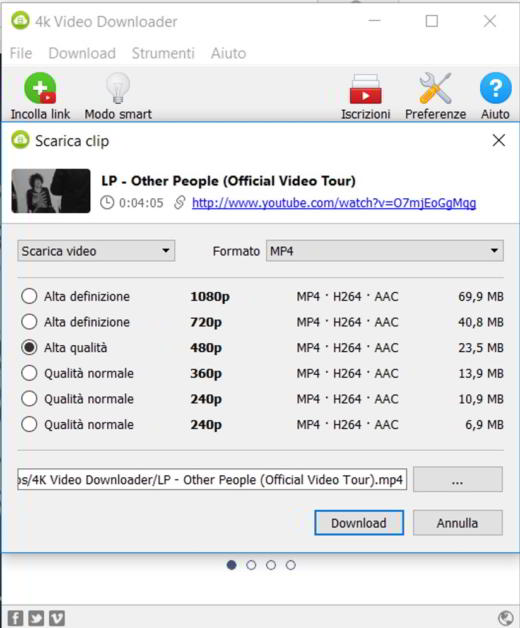Click the browse folder ... button
The image size is (520, 628).
pos(458,479)
